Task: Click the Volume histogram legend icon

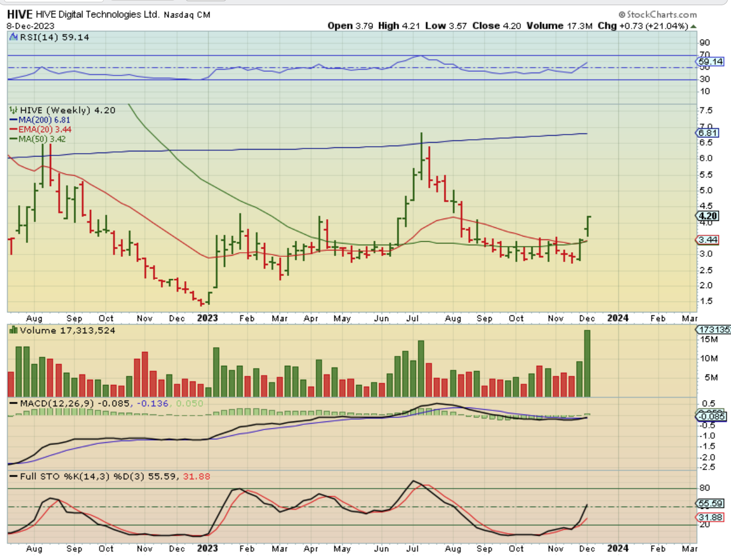Action: [13, 330]
